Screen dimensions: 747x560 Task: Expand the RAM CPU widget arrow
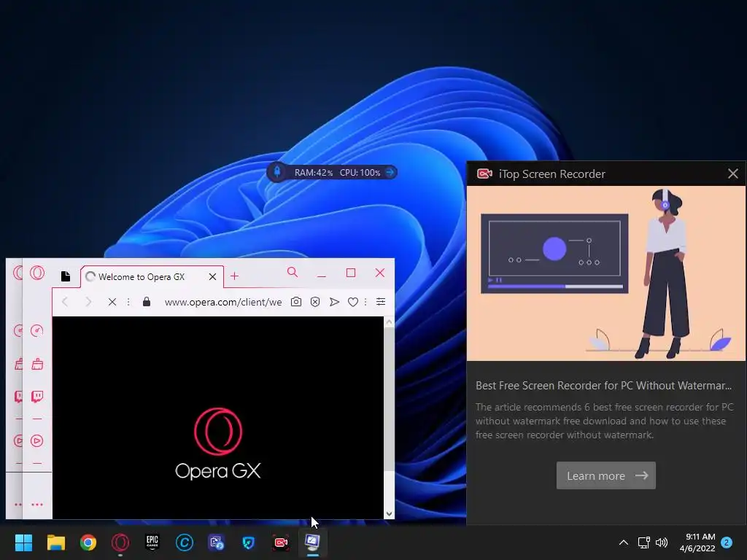(x=390, y=172)
